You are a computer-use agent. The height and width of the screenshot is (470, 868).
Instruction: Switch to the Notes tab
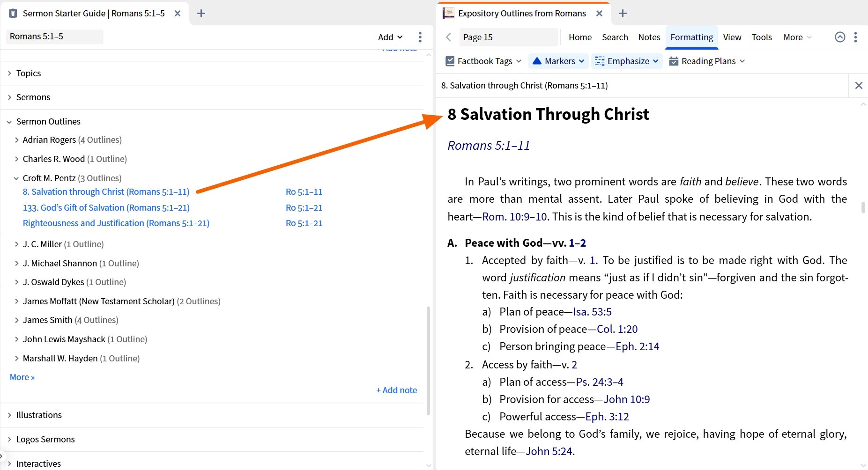pos(649,37)
